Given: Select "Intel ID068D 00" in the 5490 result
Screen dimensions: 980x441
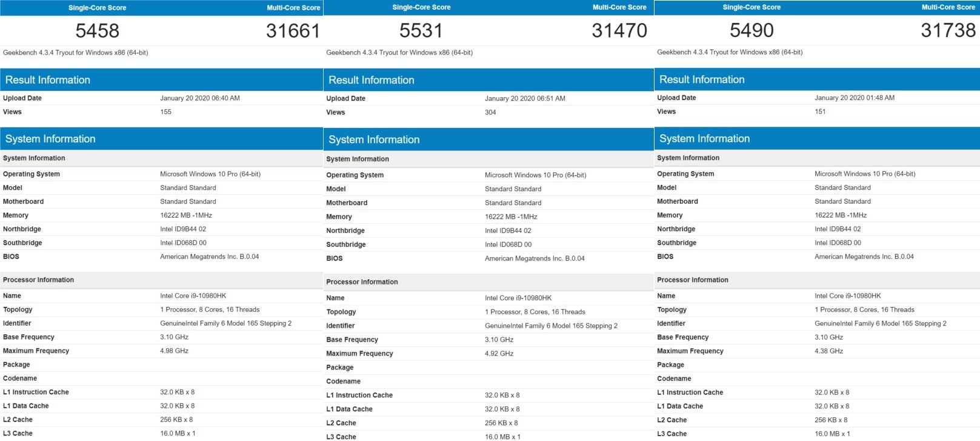Looking at the screenshot, I should pyautogui.click(x=838, y=243).
